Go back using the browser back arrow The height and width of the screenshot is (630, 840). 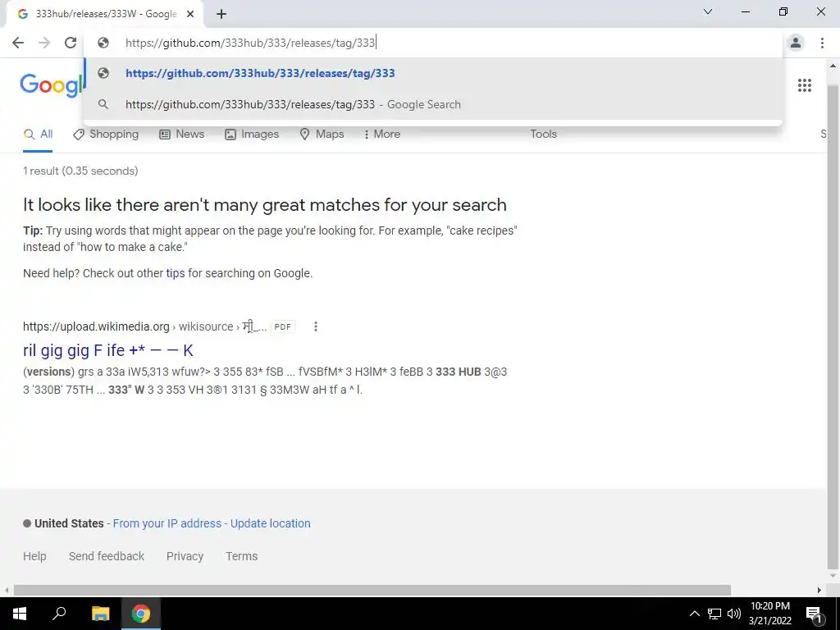[x=18, y=43]
